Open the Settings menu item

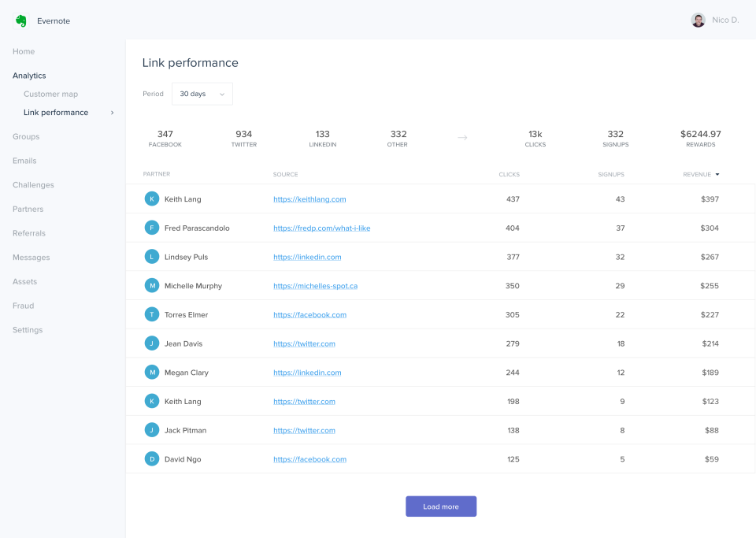point(28,330)
